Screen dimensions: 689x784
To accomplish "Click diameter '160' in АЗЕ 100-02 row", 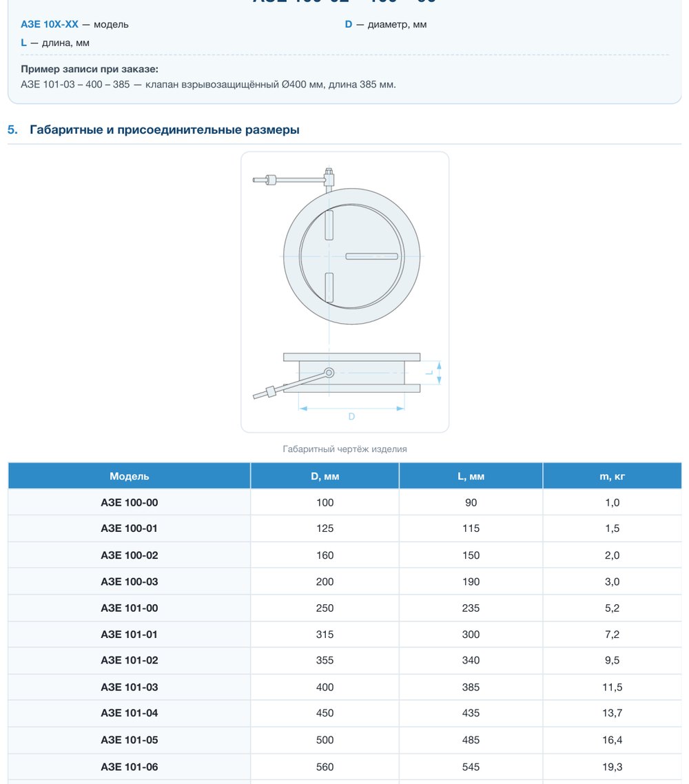I will pyautogui.click(x=325, y=555).
